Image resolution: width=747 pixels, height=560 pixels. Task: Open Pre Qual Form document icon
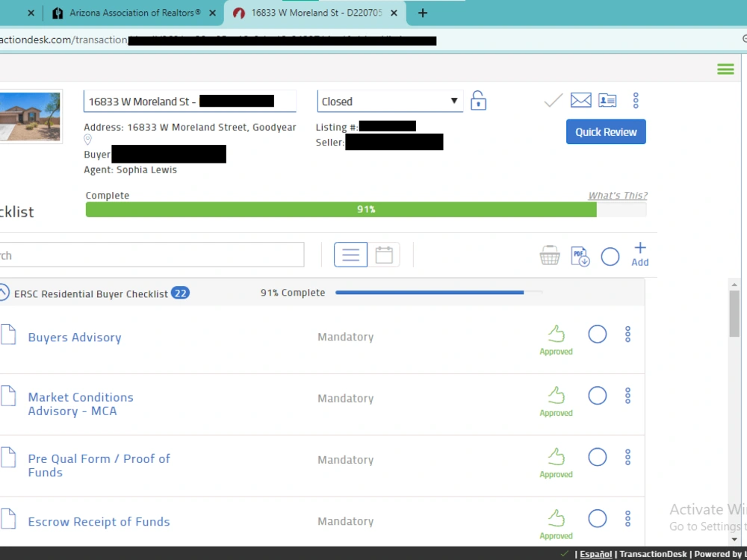[x=8, y=457]
